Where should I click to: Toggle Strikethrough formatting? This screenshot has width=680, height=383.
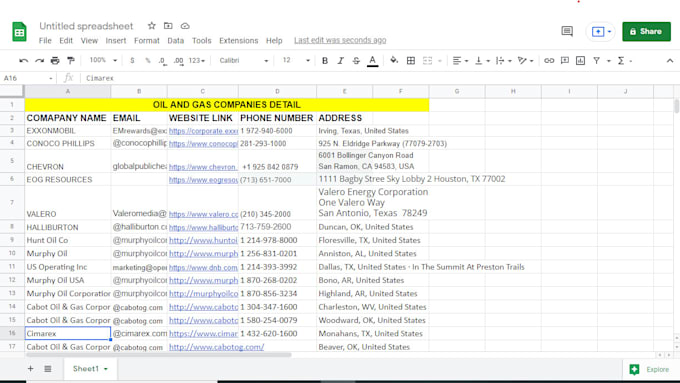(x=356, y=61)
